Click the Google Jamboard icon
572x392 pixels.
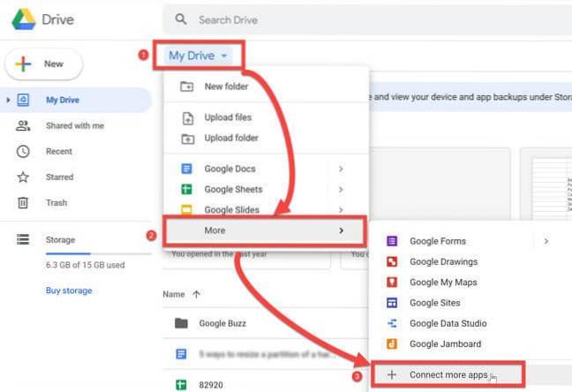tap(392, 343)
